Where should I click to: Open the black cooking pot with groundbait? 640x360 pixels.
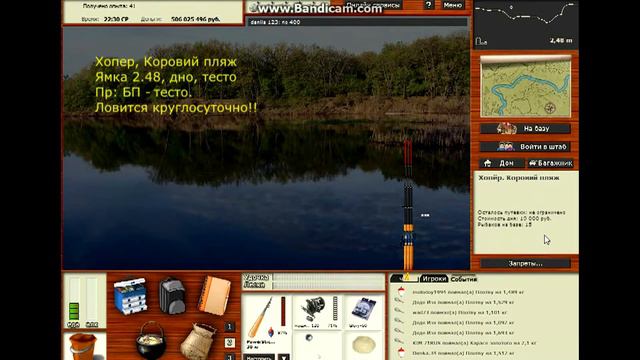[x=151, y=340]
